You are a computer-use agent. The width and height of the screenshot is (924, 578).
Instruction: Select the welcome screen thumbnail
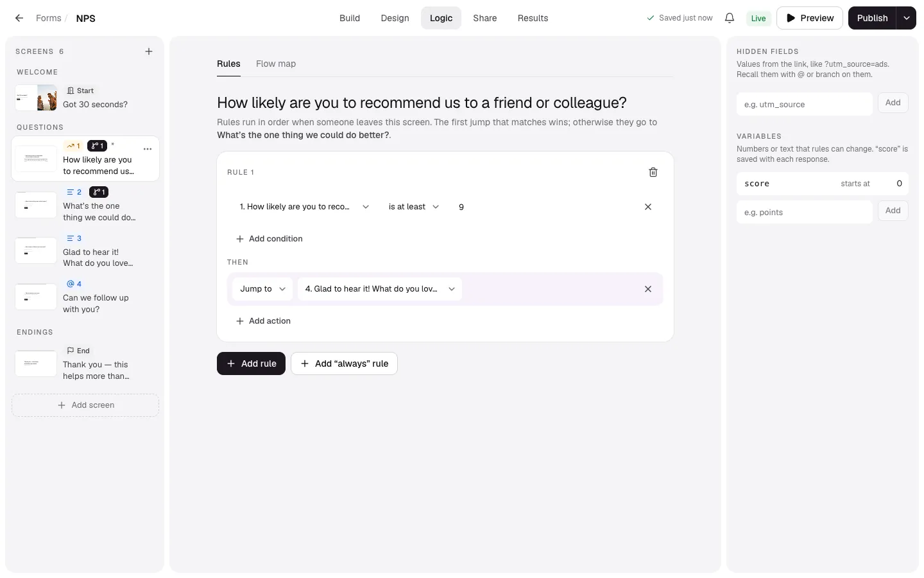point(36,98)
